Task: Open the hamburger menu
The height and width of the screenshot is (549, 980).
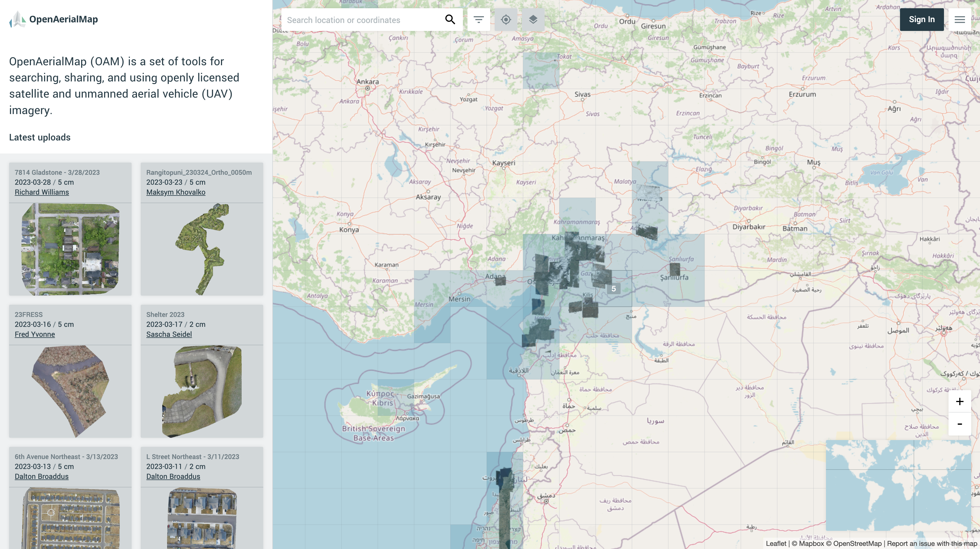Action: click(960, 19)
